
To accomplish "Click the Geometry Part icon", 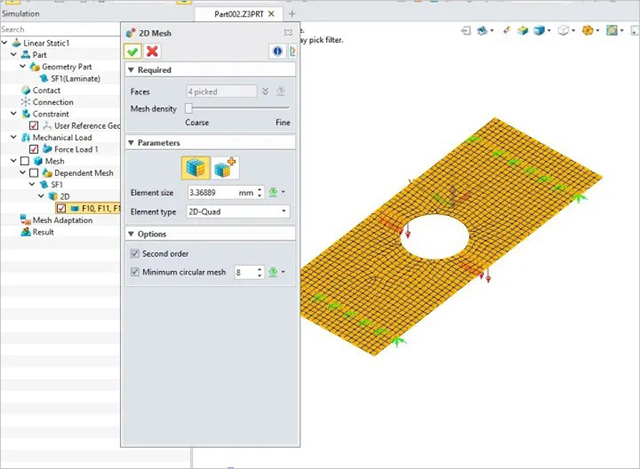I will click(35, 67).
